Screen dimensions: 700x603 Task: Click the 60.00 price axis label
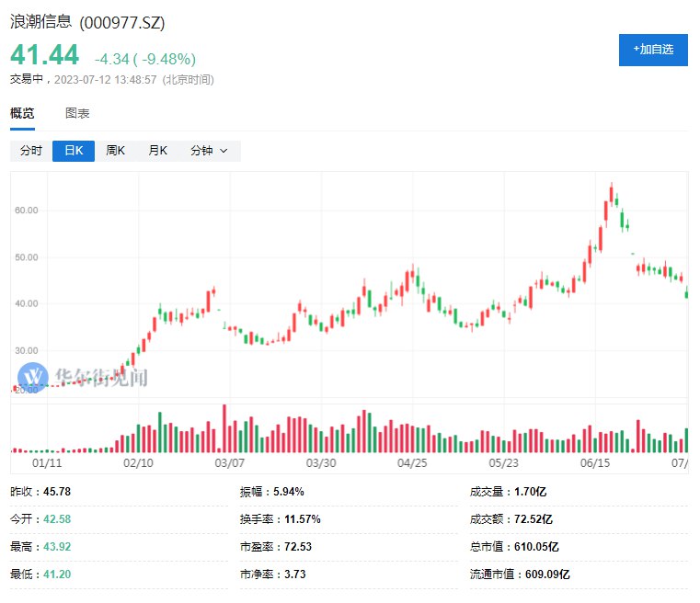[x=27, y=210]
